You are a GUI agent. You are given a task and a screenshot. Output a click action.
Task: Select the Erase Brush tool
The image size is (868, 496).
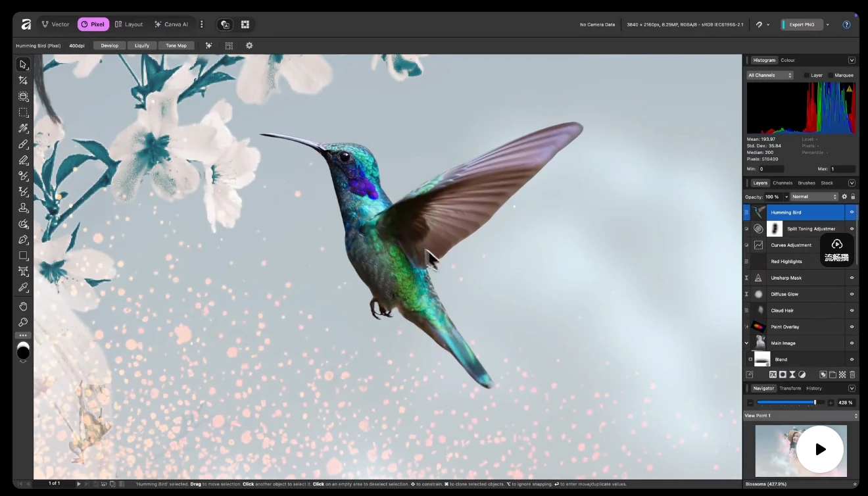(23, 160)
